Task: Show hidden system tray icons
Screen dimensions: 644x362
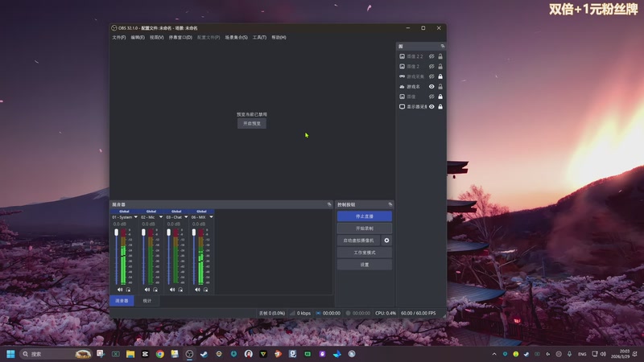Action: point(494,354)
